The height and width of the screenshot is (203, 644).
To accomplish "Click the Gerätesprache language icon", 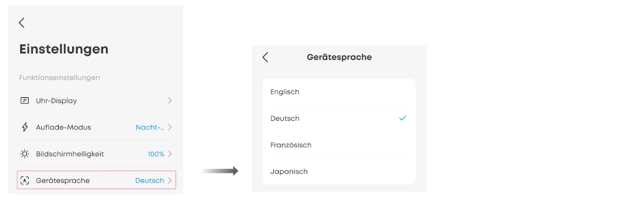I will (x=25, y=180).
